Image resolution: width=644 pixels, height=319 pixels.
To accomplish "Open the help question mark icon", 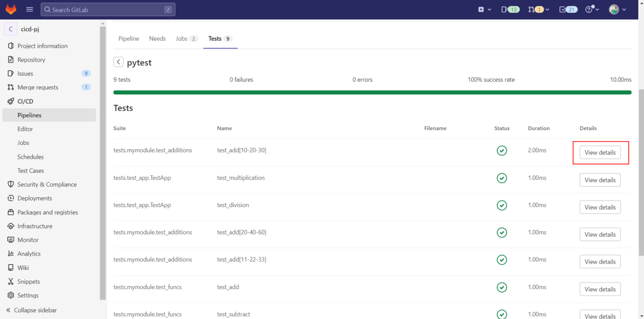I will pyautogui.click(x=589, y=9).
